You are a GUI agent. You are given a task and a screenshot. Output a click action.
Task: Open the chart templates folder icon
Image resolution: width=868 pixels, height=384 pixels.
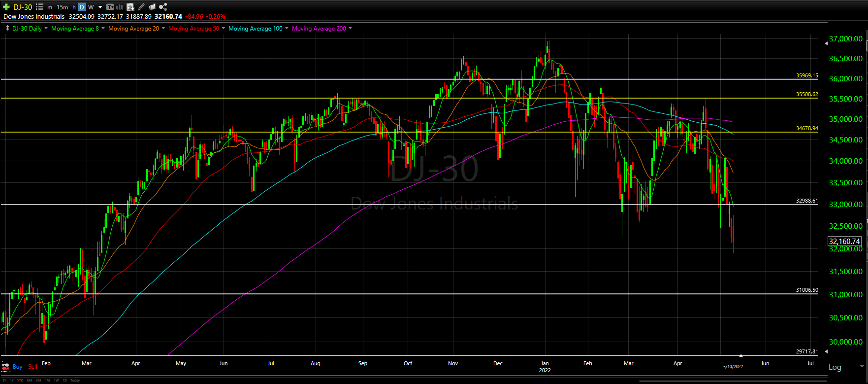pyautogui.click(x=152, y=7)
